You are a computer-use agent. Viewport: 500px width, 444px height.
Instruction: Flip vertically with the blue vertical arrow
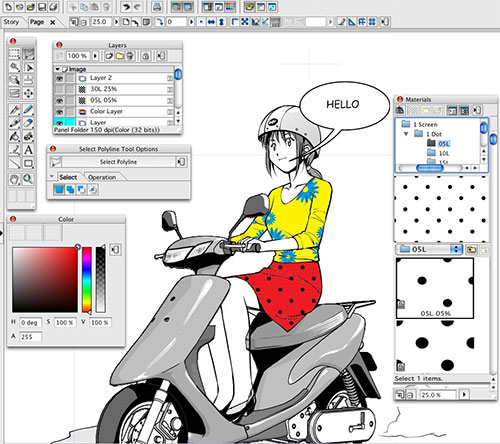coord(222,22)
